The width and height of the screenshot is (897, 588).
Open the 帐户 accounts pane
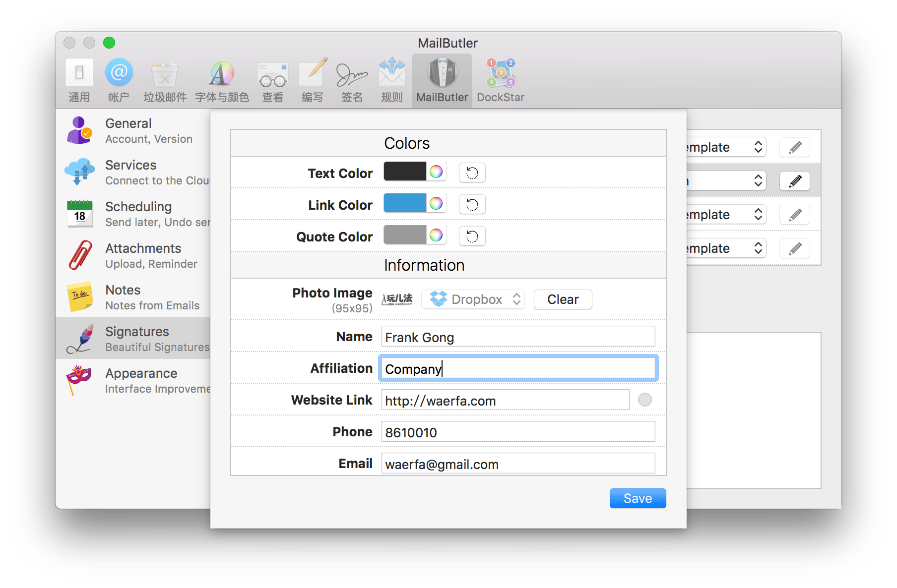[119, 81]
